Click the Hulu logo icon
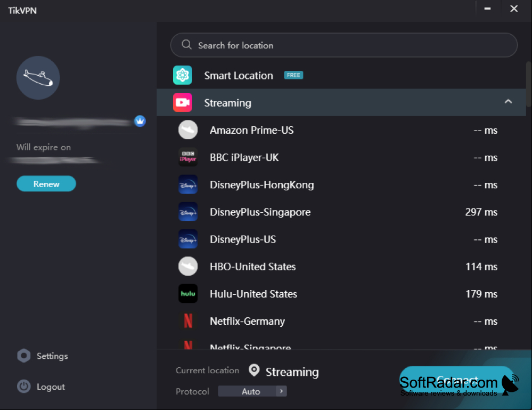532x410 pixels. coord(188,293)
